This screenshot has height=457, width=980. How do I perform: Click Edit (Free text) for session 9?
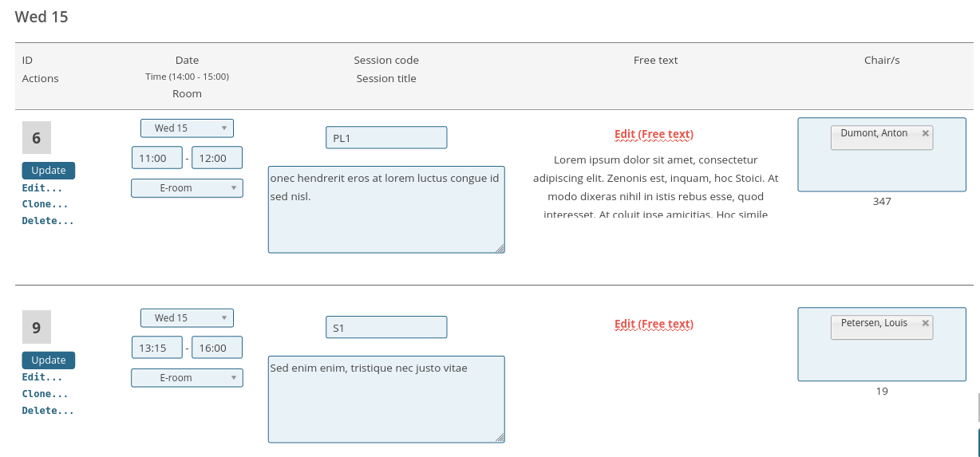tap(654, 325)
